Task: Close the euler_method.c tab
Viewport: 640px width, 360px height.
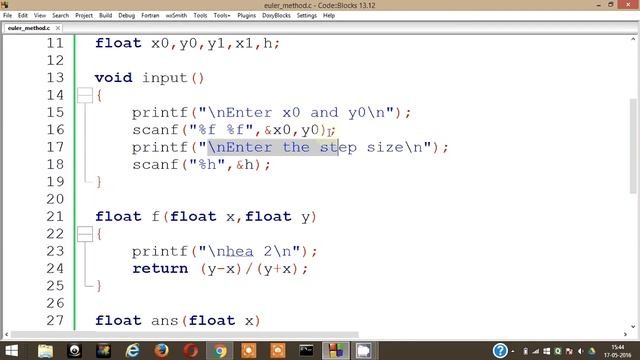Action: [x=58, y=28]
